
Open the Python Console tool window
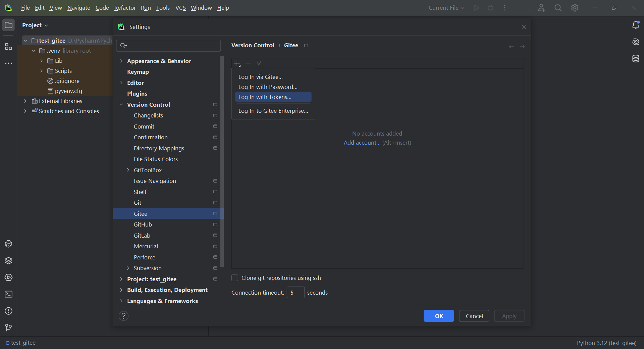[x=8, y=244]
